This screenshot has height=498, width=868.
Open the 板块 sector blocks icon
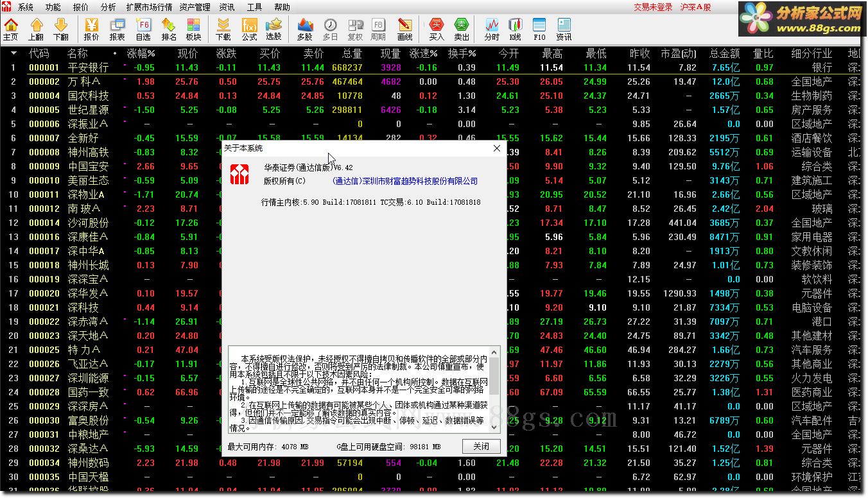click(x=193, y=30)
